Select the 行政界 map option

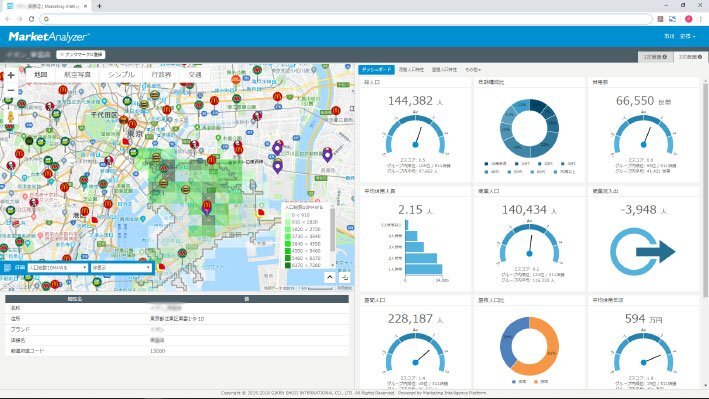pos(161,75)
